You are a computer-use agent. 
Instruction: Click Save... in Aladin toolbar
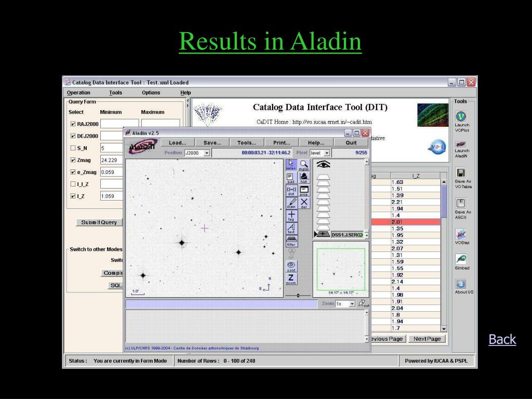tap(212, 143)
